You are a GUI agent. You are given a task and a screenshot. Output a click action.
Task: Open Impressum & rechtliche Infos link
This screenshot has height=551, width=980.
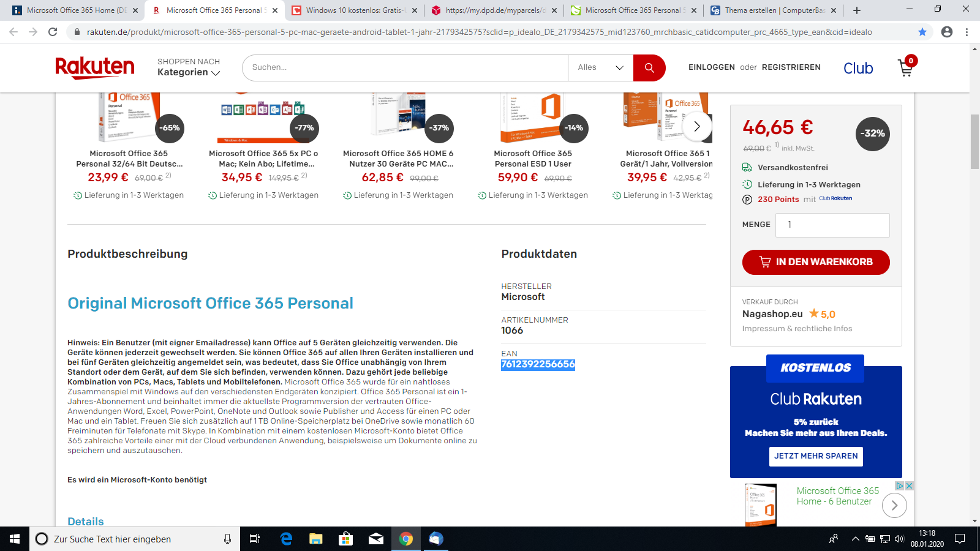pos(797,329)
